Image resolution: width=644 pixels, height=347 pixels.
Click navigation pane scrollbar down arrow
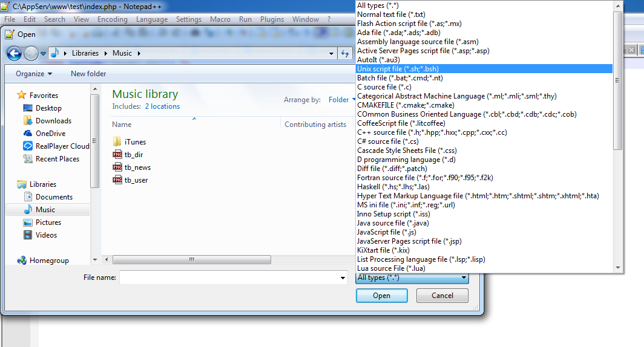coord(95,259)
